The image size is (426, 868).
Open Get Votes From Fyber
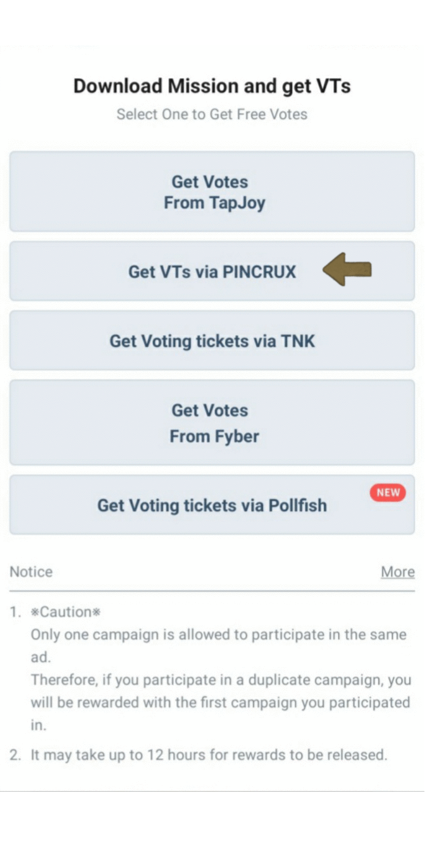pyautogui.click(x=212, y=423)
